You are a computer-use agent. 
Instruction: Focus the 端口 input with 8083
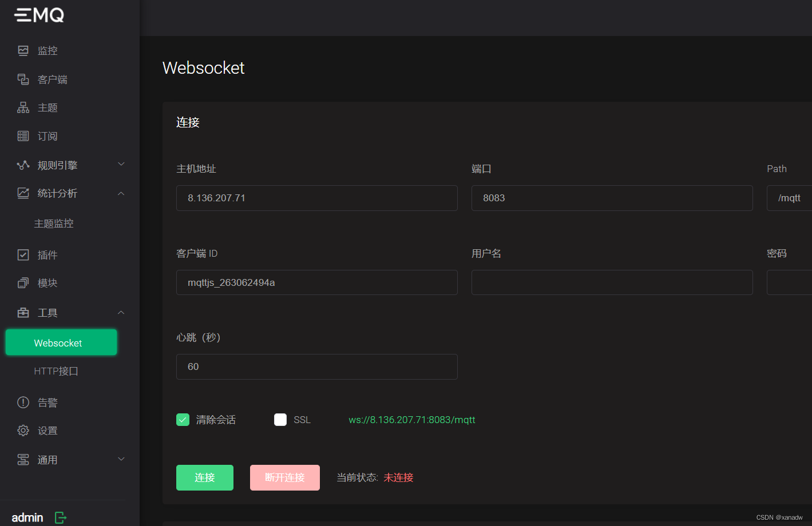(612, 198)
